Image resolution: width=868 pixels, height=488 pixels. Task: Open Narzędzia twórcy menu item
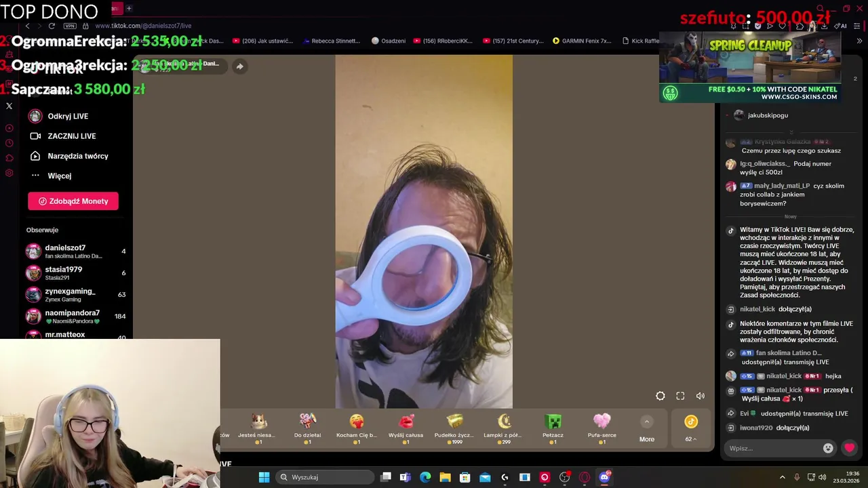(77, 156)
